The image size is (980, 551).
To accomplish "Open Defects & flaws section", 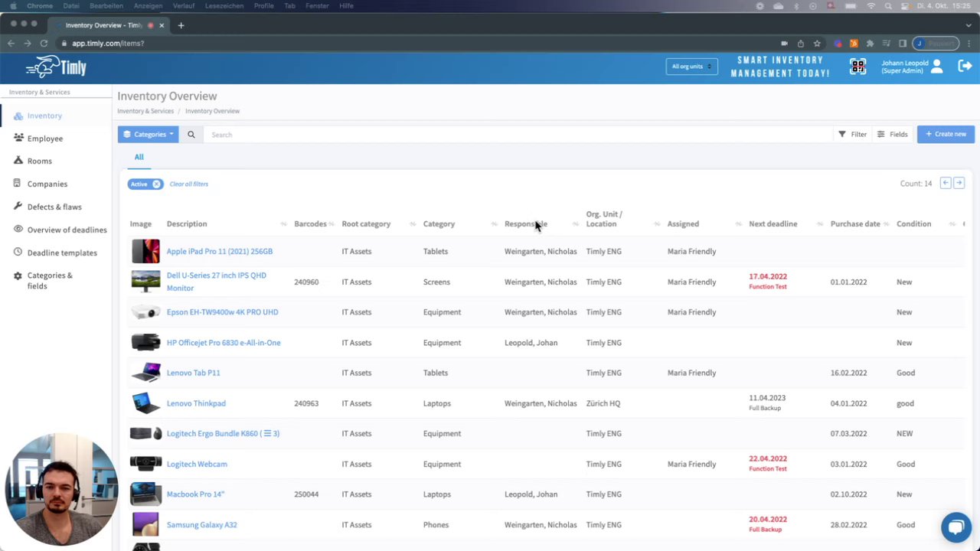I will [x=54, y=207].
